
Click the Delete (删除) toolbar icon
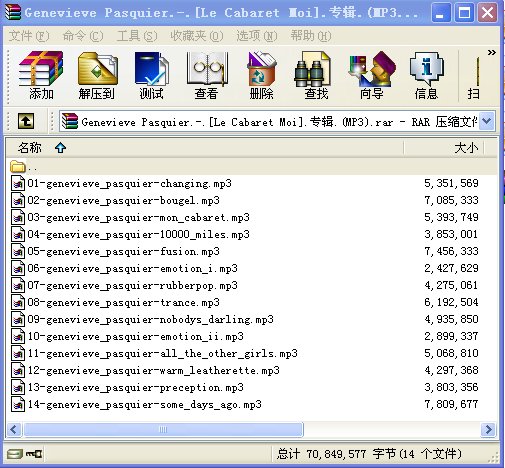(x=262, y=75)
